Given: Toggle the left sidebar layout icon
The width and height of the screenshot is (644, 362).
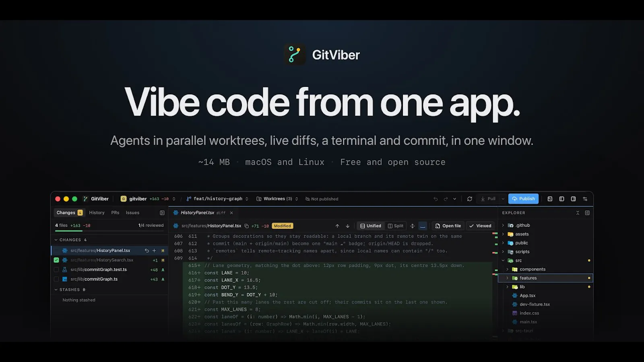Looking at the screenshot, I should 561,199.
